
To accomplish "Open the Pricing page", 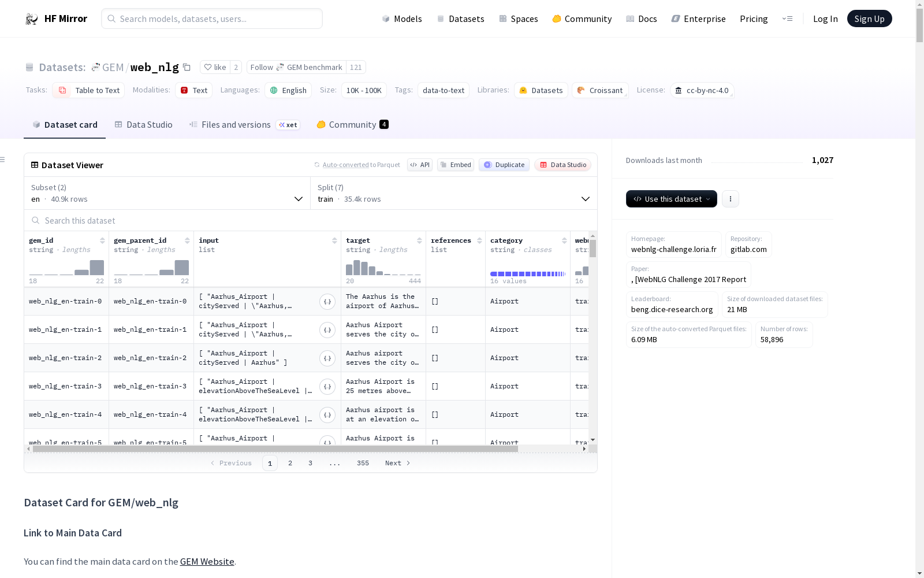I will tap(754, 19).
